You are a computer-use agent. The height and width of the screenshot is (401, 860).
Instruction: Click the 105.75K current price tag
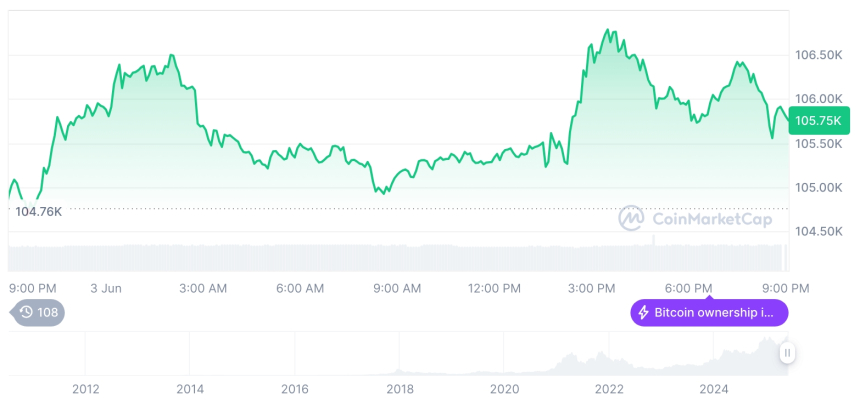tap(817, 121)
